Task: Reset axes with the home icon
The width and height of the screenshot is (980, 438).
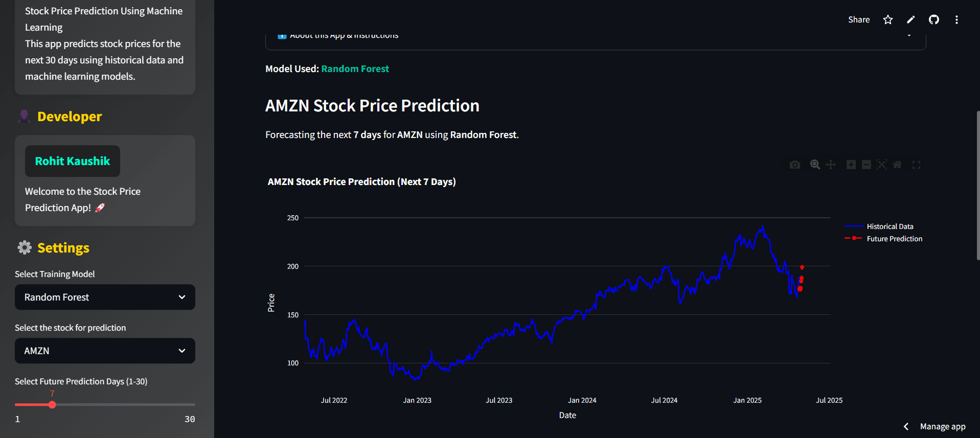Action: [897, 165]
